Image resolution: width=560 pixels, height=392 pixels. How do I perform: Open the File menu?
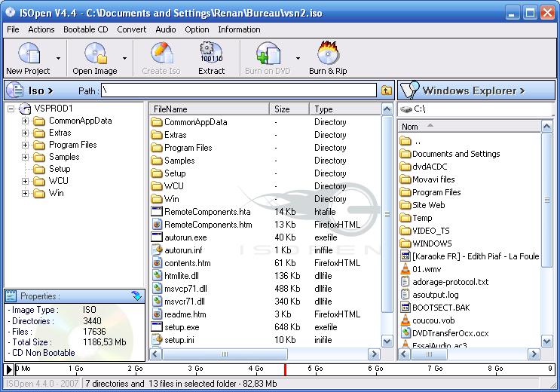[14, 29]
